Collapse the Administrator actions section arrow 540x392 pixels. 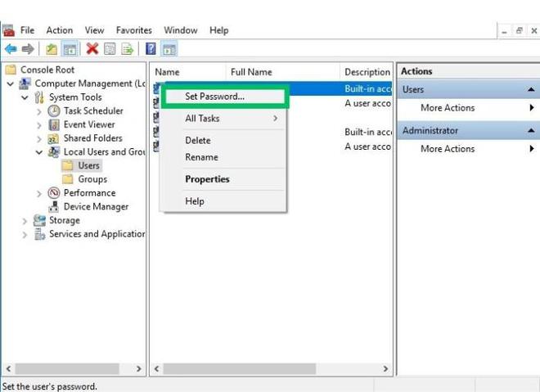click(x=531, y=131)
